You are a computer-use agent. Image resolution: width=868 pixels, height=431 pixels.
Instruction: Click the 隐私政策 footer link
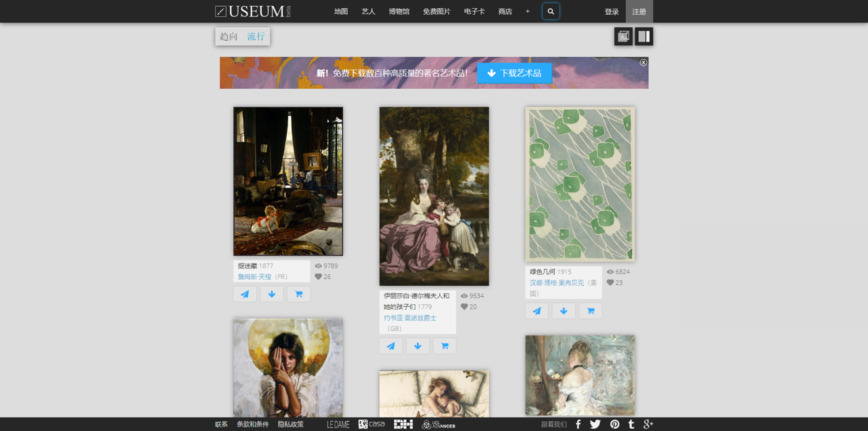point(291,424)
